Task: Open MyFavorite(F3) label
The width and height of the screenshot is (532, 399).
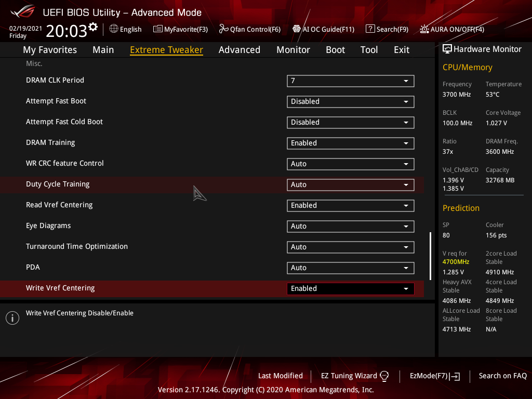Action: 186,30
